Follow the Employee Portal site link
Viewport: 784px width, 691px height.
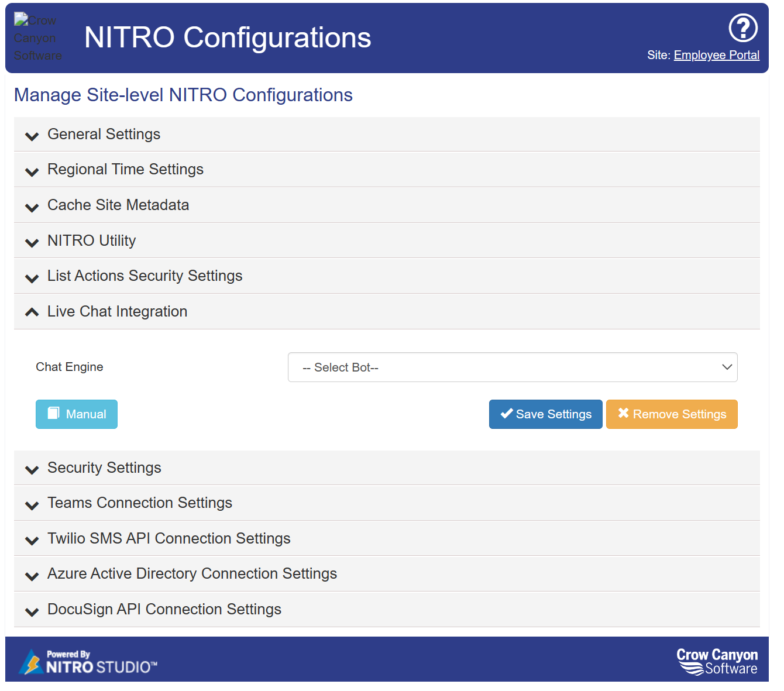coord(716,55)
